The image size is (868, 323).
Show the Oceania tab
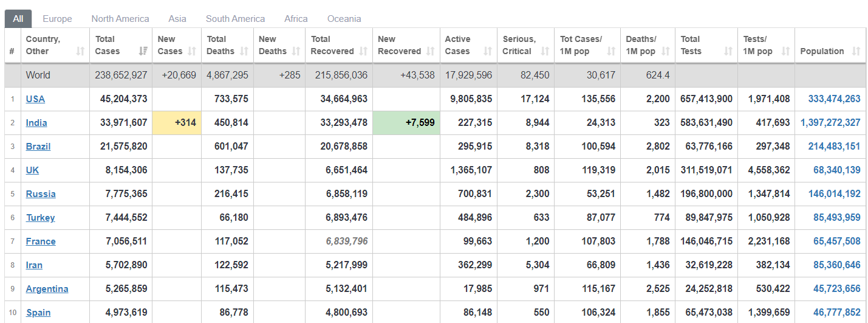tap(344, 19)
